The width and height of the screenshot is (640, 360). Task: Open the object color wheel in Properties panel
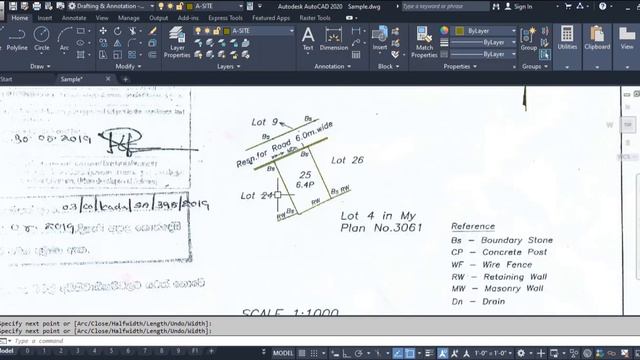pyautogui.click(x=444, y=31)
